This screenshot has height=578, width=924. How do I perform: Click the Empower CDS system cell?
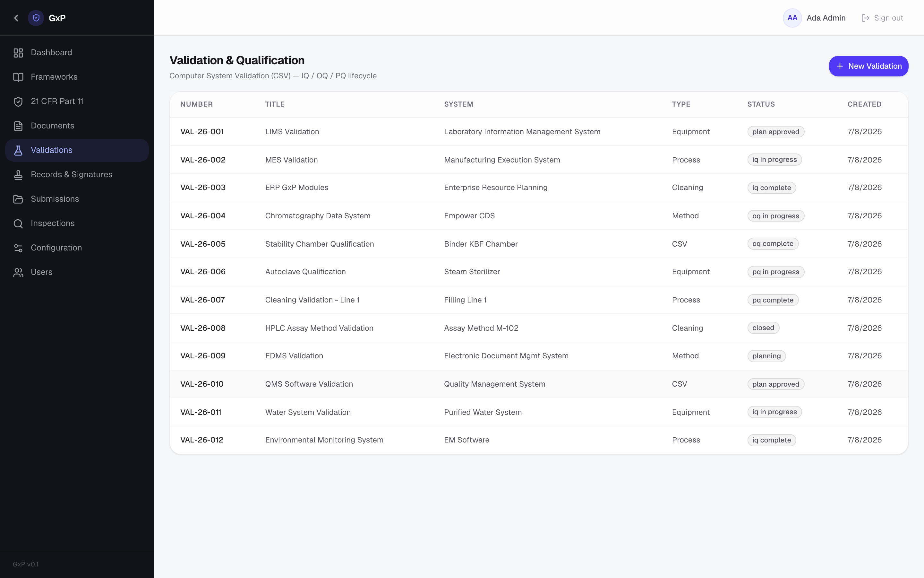click(x=469, y=216)
